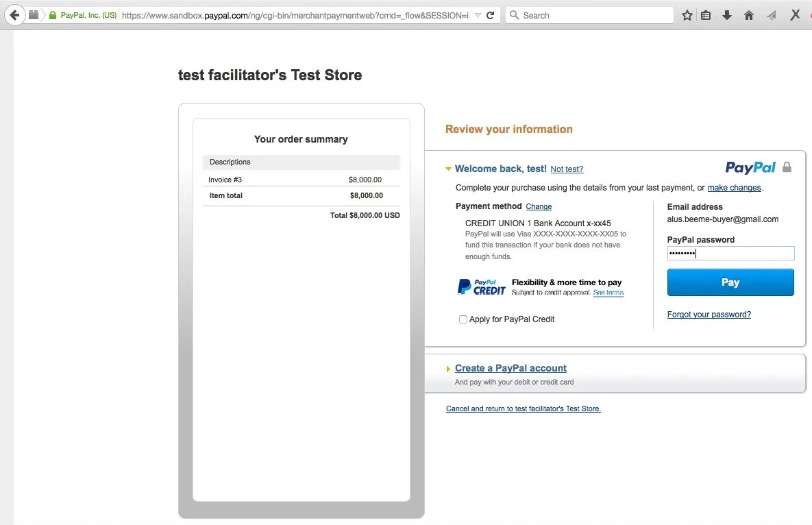Collapse the Welcome back section triangle

448,169
